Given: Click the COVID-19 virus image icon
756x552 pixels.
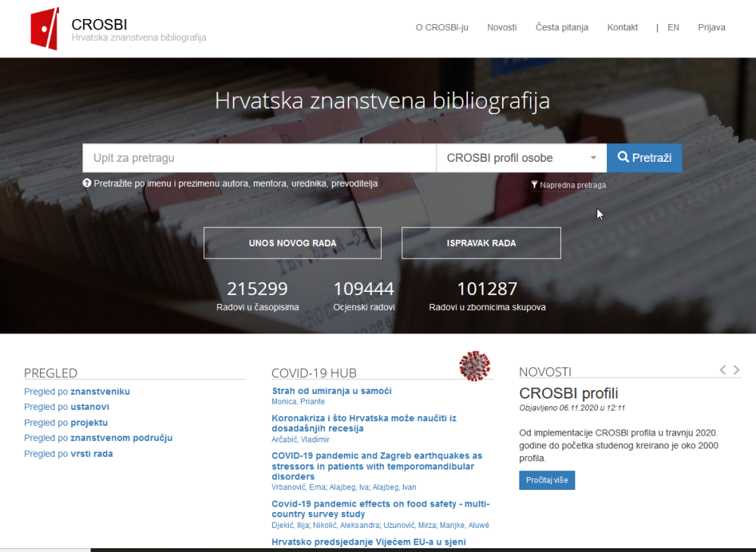Looking at the screenshot, I should pos(475,365).
